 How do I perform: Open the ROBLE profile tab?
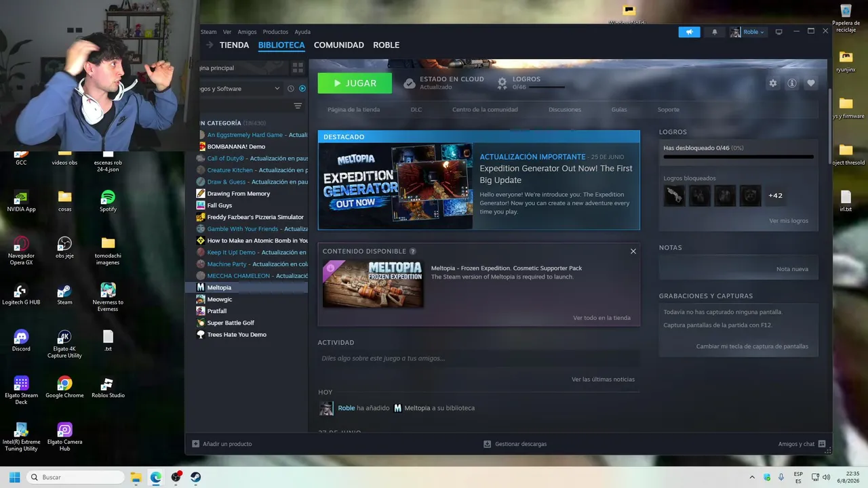387,45
